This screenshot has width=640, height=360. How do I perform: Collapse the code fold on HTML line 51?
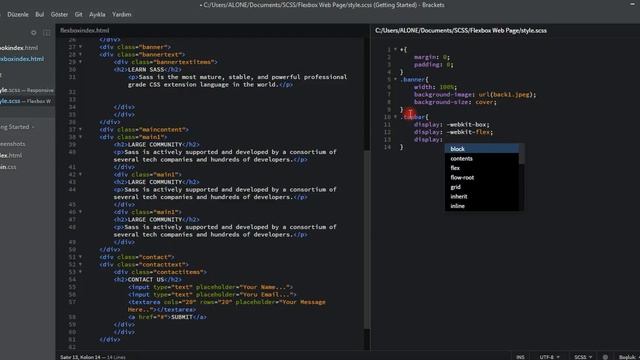click(80, 257)
